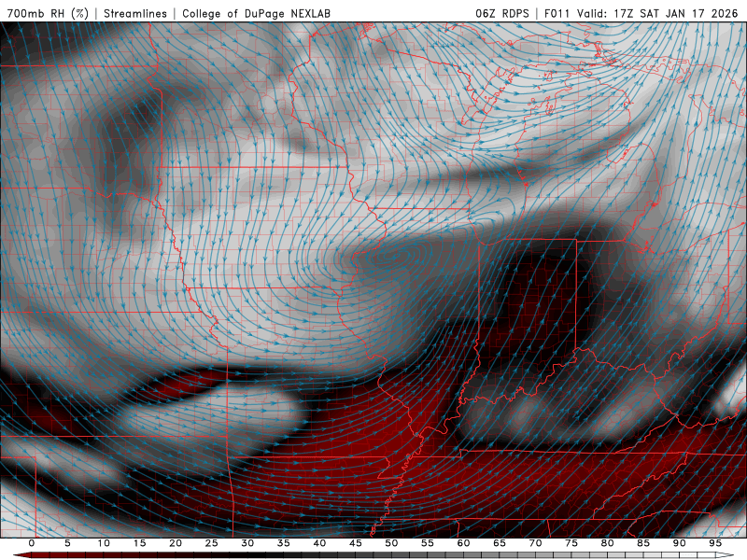Screen dimensions: 747x560
Task: Click the "F011" forecast hour text
Action: [x=557, y=13]
